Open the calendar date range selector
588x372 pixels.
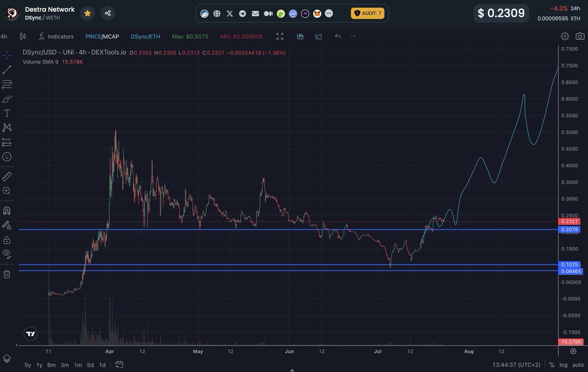pyautogui.click(x=118, y=365)
